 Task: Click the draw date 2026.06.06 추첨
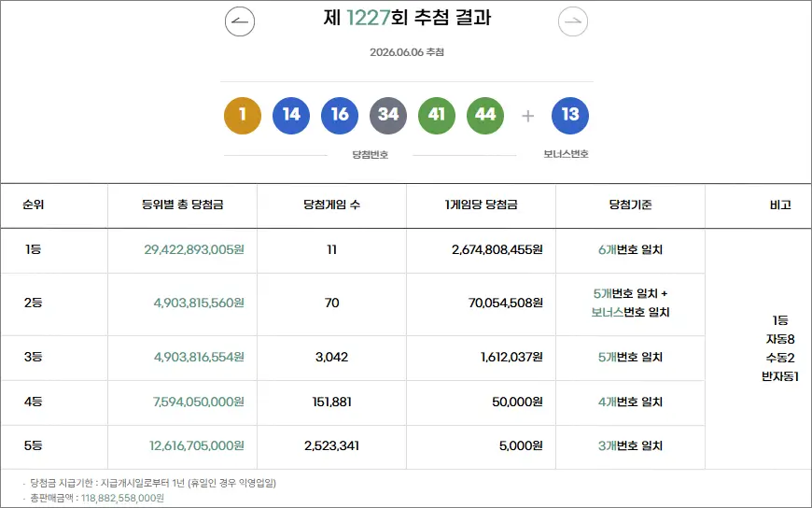click(x=407, y=52)
